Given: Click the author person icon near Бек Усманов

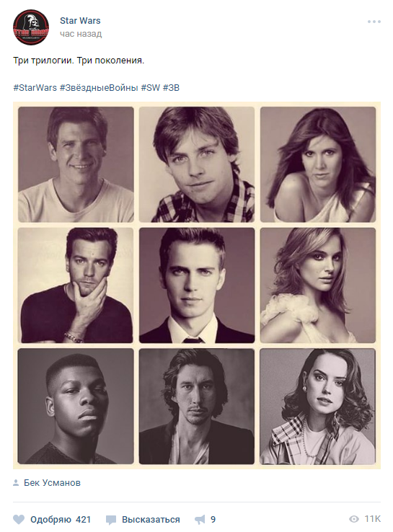Looking at the screenshot, I should click(x=16, y=483).
